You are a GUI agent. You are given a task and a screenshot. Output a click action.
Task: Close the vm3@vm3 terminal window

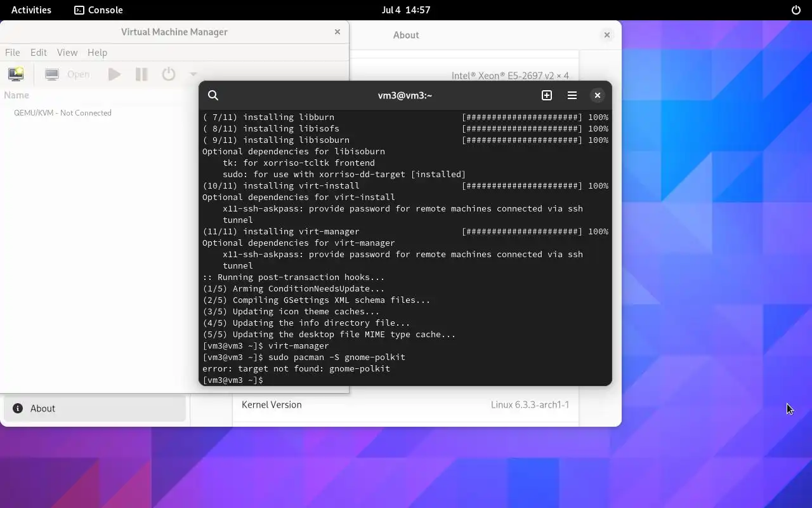coord(597,95)
